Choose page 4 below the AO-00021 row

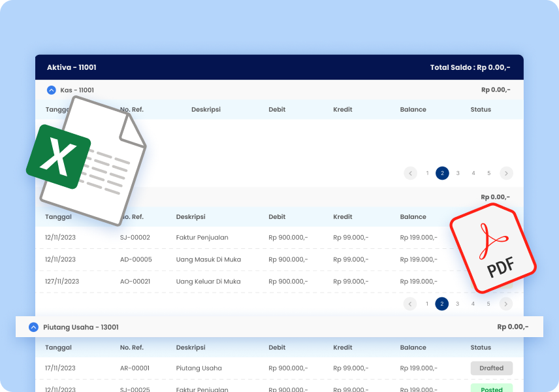pyautogui.click(x=473, y=304)
